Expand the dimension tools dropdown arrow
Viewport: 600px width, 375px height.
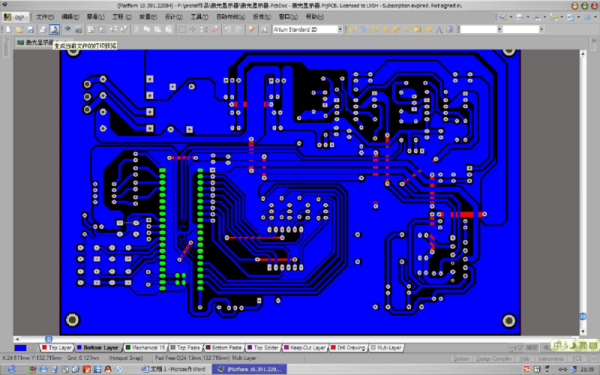562,17
